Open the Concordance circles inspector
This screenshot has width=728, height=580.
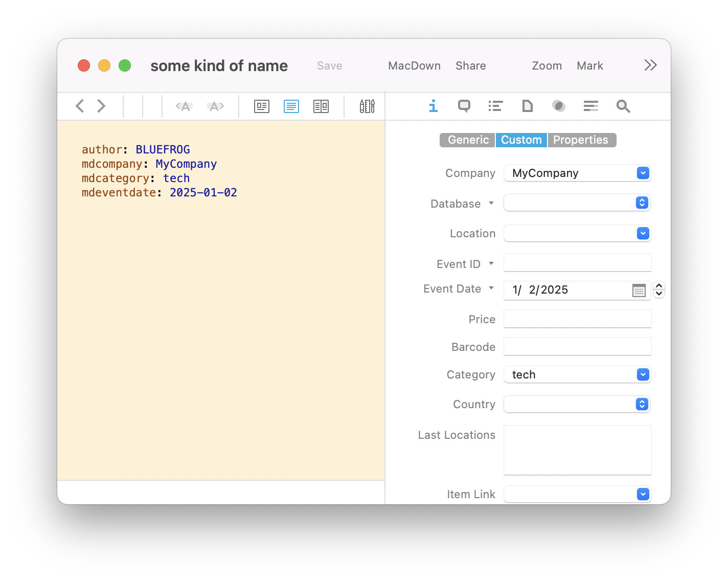(559, 106)
